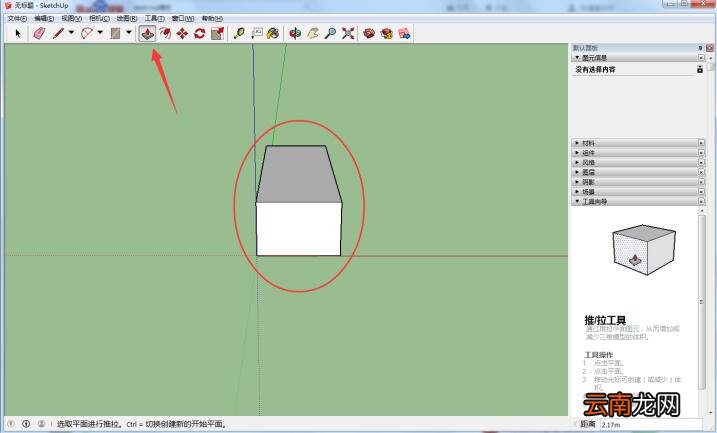Select the Rotate tool
Screen dimensions: 717x433
200,33
